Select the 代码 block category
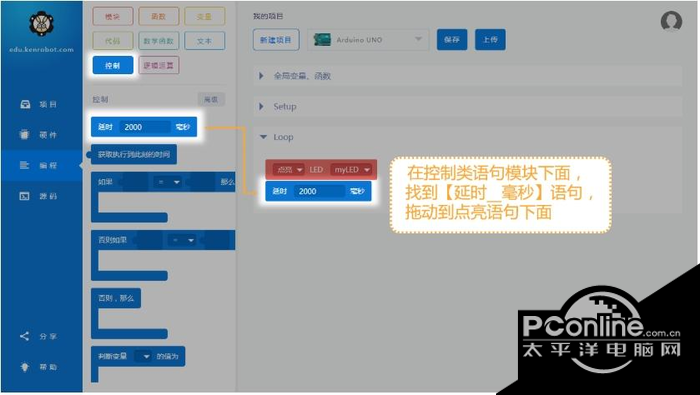 (x=112, y=41)
